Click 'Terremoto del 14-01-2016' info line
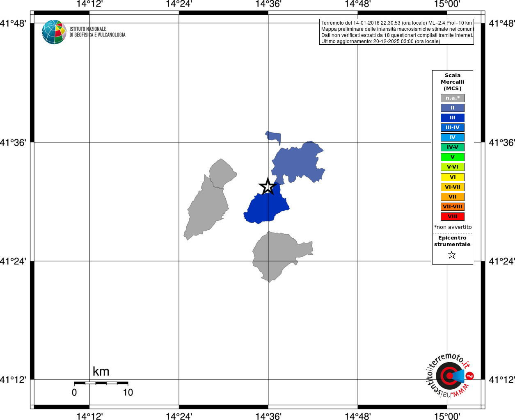 (396, 23)
